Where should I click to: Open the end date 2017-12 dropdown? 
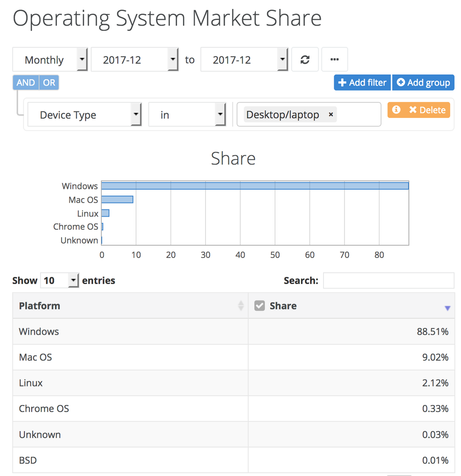pos(244,59)
